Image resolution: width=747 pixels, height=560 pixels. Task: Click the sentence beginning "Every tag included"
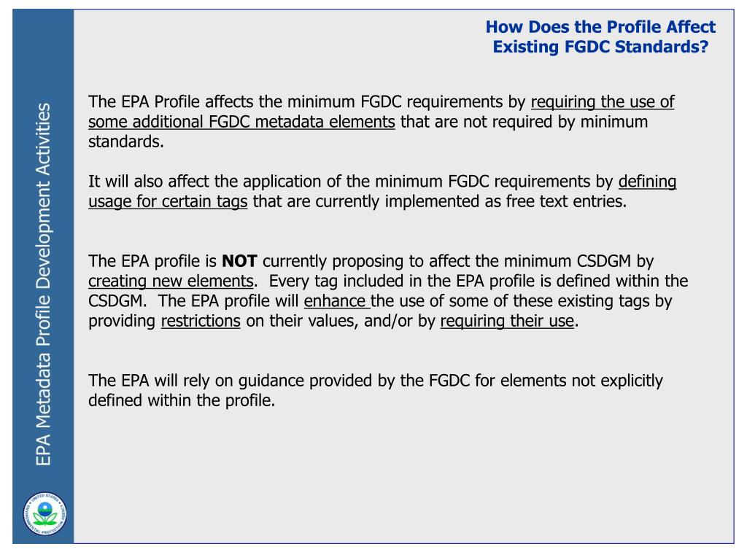(474, 281)
